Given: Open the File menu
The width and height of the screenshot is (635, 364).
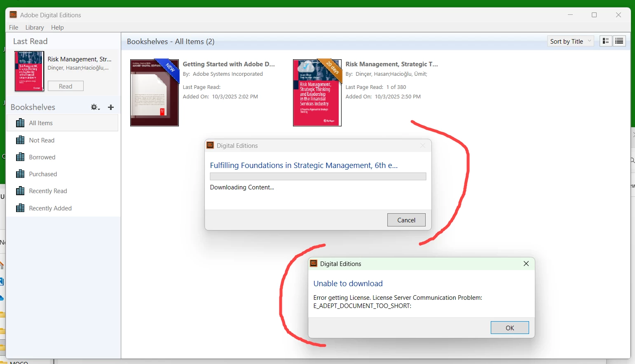Looking at the screenshot, I should pos(14,28).
